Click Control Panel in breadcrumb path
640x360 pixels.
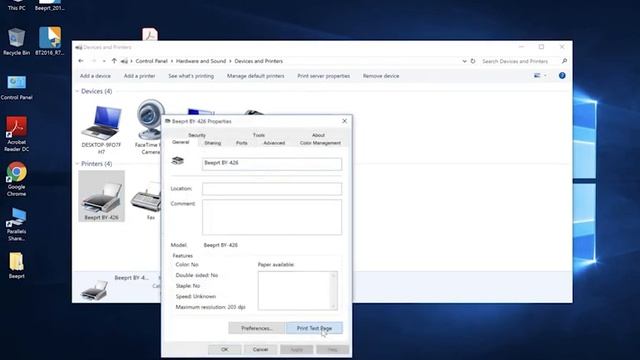click(x=152, y=61)
